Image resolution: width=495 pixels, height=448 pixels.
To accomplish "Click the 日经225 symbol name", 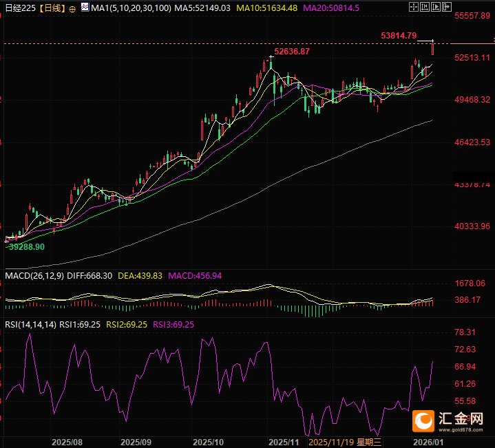I will [17, 8].
